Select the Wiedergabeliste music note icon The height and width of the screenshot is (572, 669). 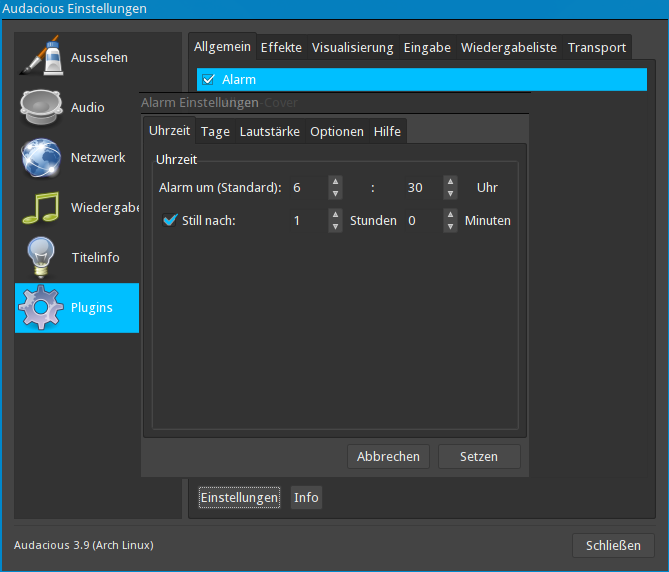pos(41,207)
